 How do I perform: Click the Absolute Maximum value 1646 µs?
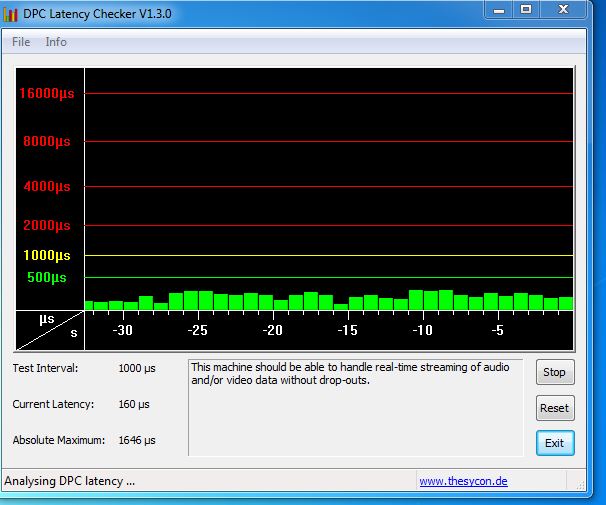coord(137,440)
